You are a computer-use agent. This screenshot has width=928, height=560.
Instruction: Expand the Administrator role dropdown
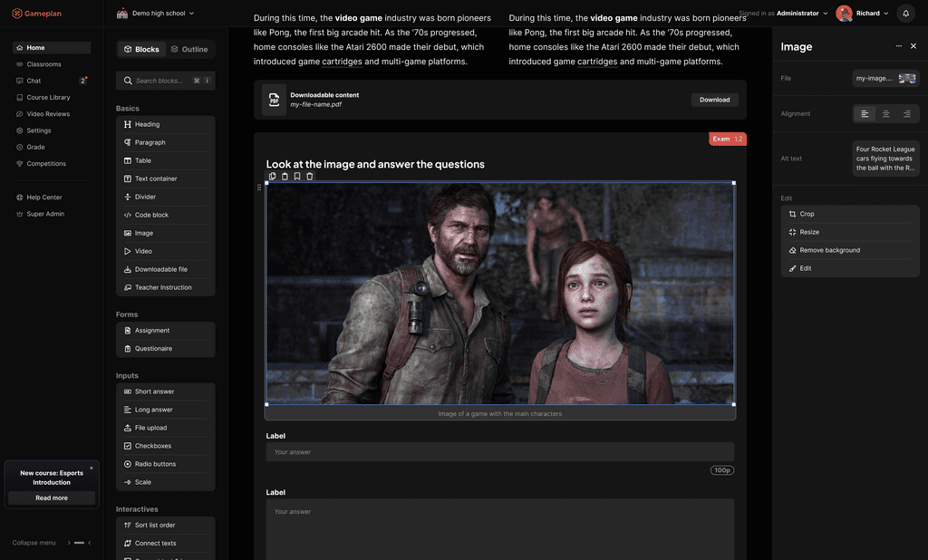802,13
